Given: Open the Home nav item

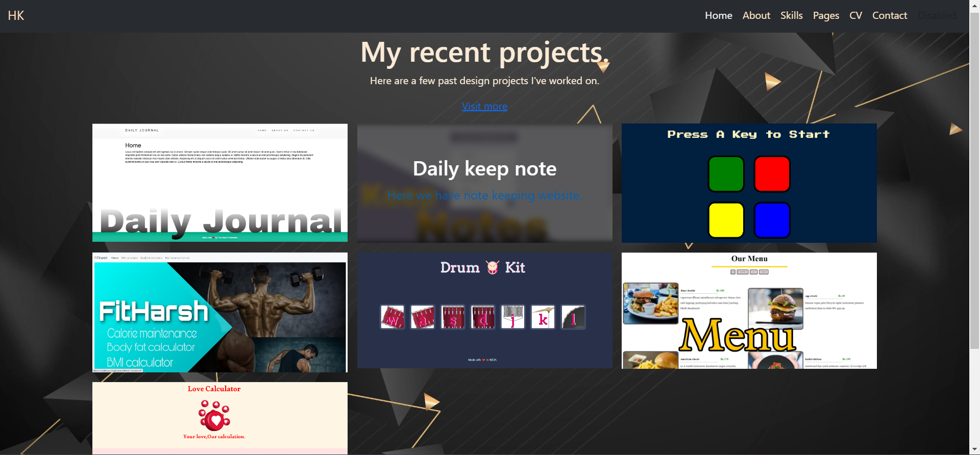Looking at the screenshot, I should pos(718,16).
